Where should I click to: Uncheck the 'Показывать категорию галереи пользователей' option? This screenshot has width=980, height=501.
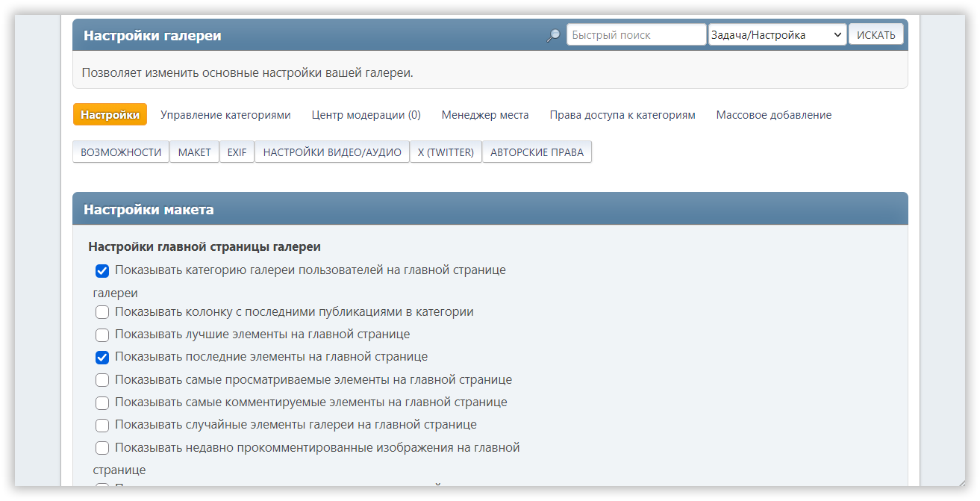pyautogui.click(x=102, y=270)
